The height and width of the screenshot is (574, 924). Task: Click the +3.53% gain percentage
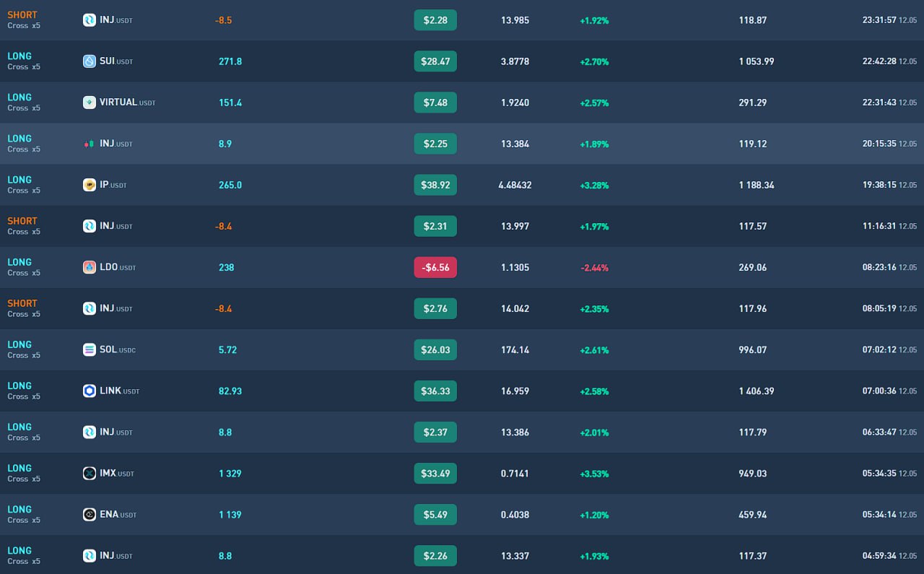(594, 473)
